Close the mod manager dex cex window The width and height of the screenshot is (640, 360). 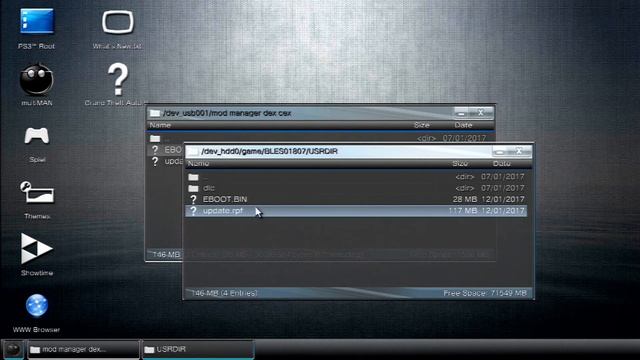(481, 113)
